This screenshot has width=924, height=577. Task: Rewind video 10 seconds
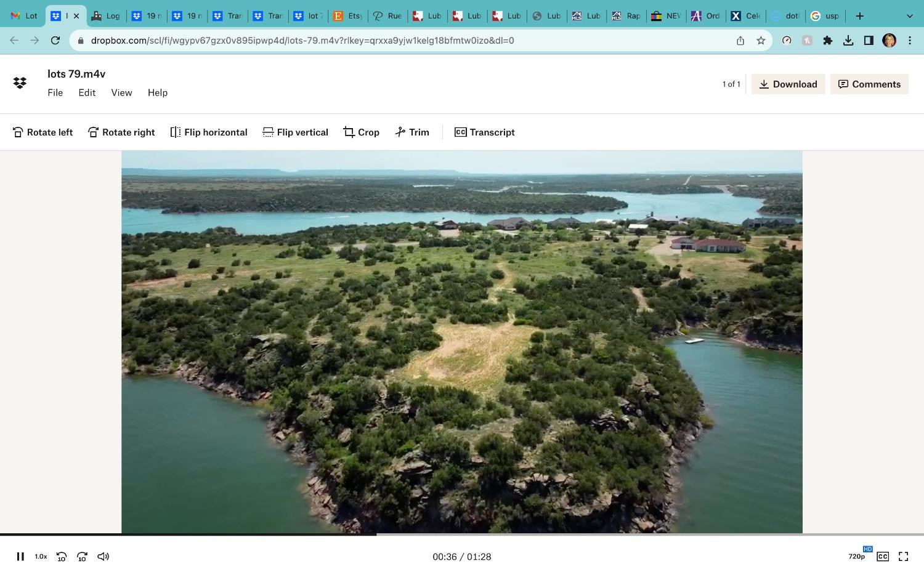62,557
